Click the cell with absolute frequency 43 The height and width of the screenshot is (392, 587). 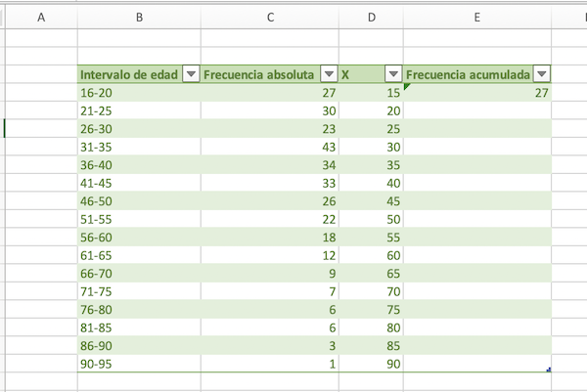(269, 148)
